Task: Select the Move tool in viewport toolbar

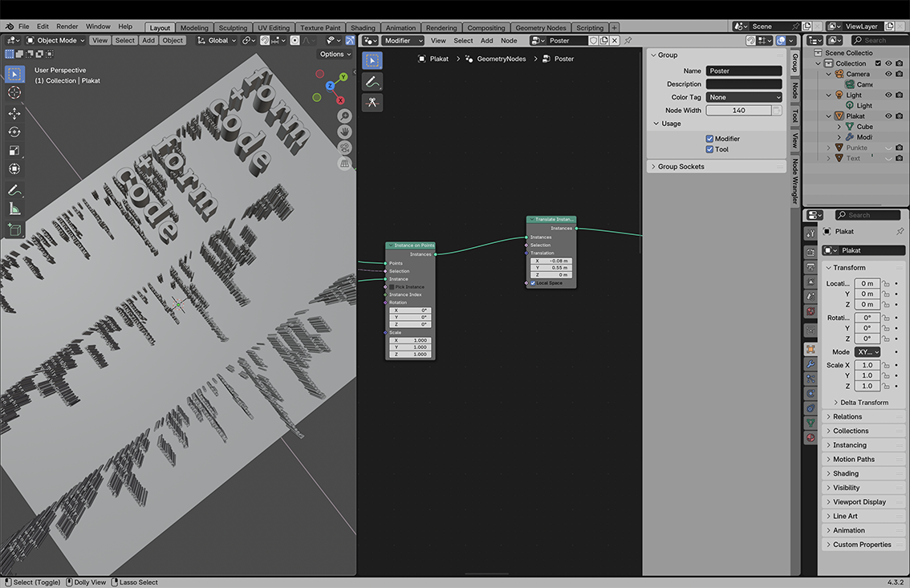Action: (x=14, y=113)
